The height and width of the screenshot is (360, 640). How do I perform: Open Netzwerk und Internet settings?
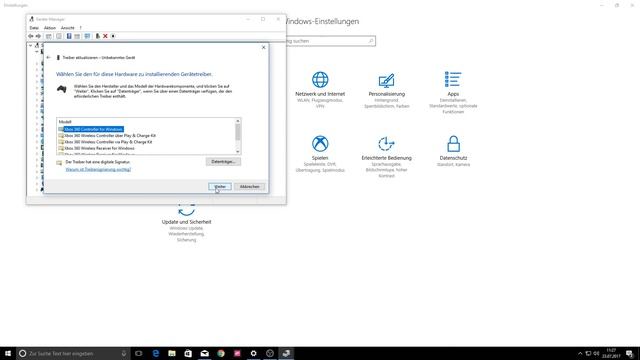(x=320, y=90)
